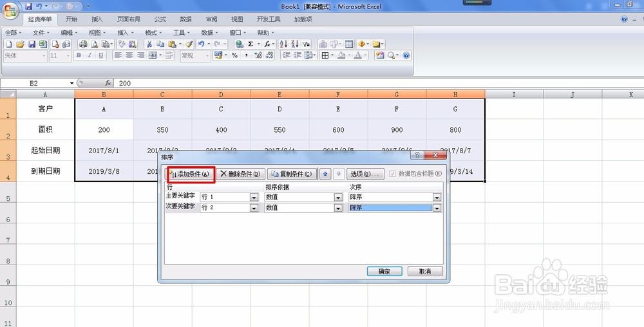This screenshot has width=644, height=327.
Task: Click the Fill Color paint bucket
Action: click(x=341, y=55)
